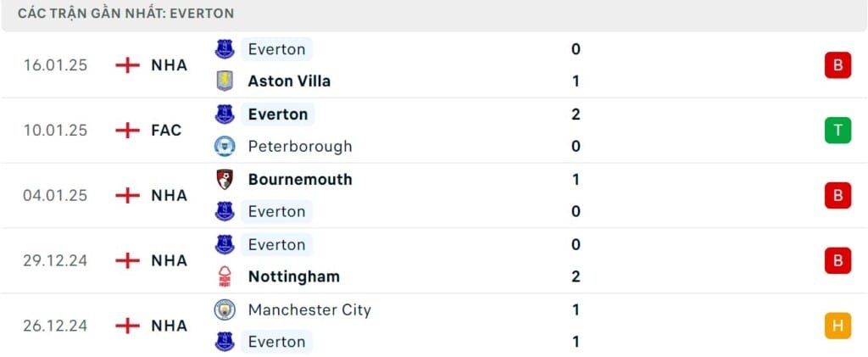Click the Manchester City club crest
The height and width of the screenshot is (357, 868).
coord(225,310)
